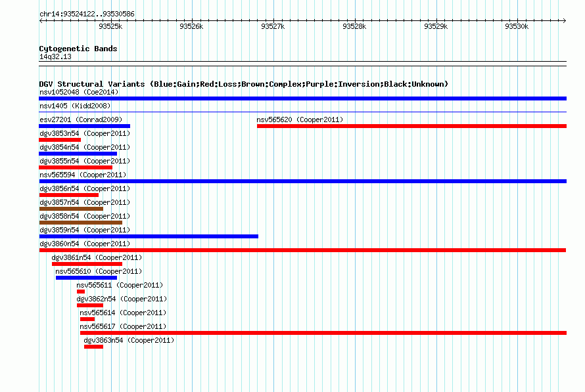Select the blue dgv3859n54 gain bar
The width and height of the screenshot is (585, 392).
click(x=149, y=236)
